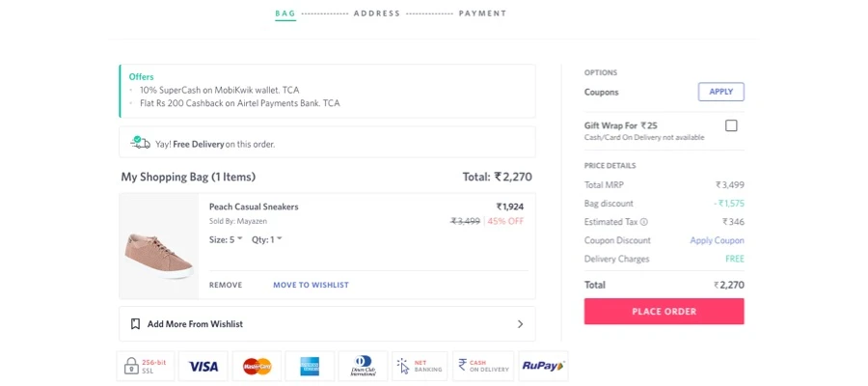Expand Add More From Wishlist chevron
The image size is (868, 386).
tap(520, 324)
